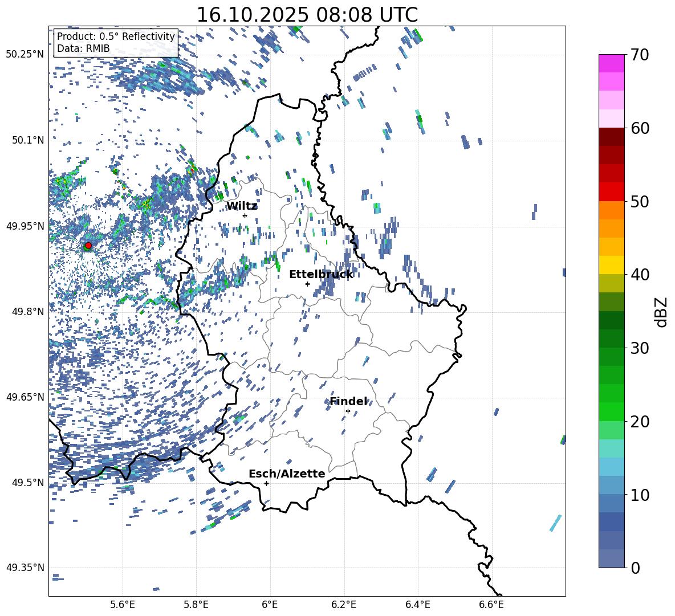The image size is (675, 616).
Task: Click the 0 value on colorbar
Action: [x=635, y=568]
